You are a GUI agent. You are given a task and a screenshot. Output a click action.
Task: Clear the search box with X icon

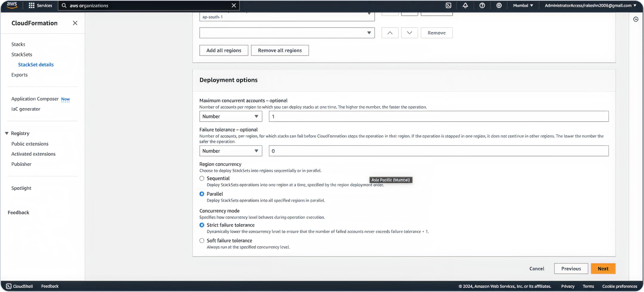(x=234, y=5)
